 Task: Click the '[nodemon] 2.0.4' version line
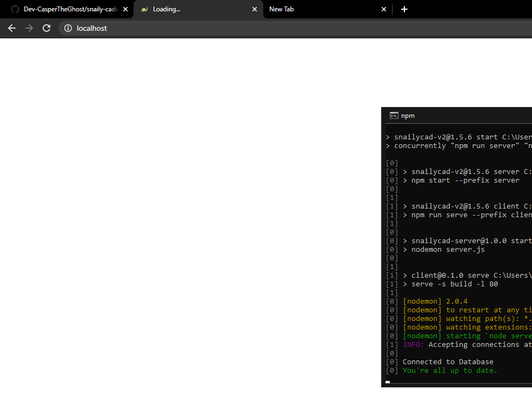point(435,301)
